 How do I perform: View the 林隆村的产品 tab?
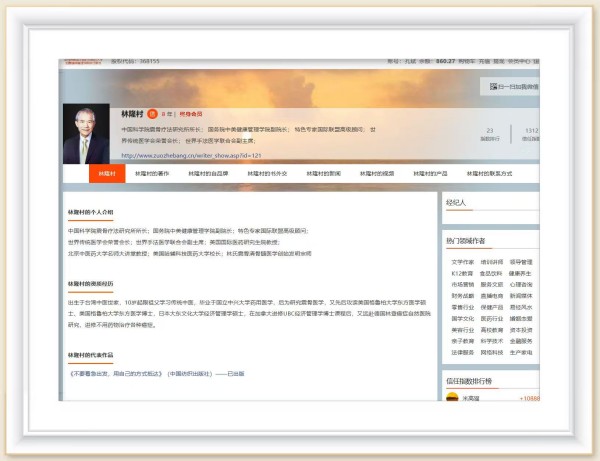click(x=432, y=174)
